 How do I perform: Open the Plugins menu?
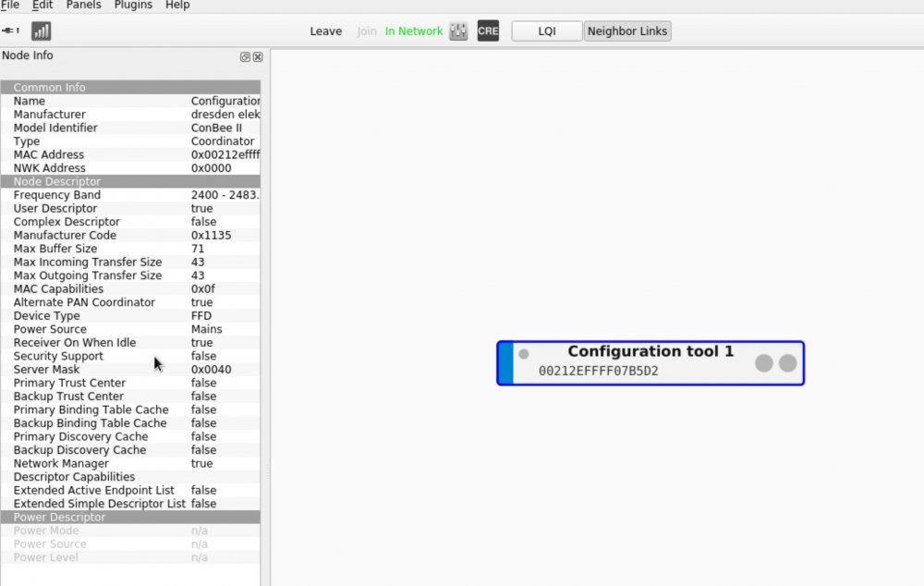click(x=133, y=6)
